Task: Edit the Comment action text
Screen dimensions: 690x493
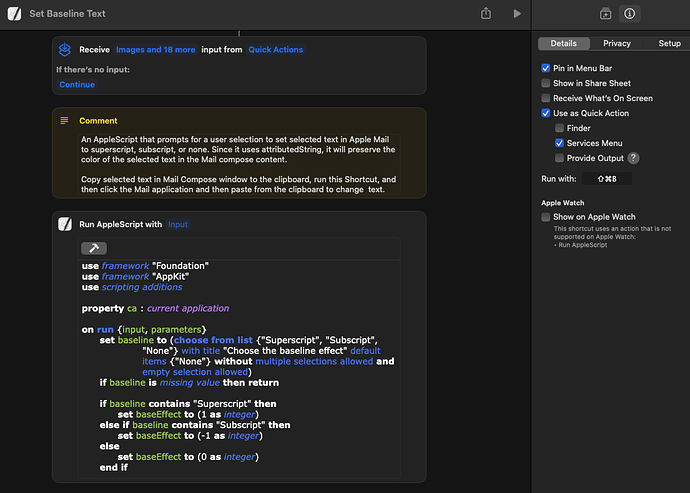Action: [x=239, y=164]
